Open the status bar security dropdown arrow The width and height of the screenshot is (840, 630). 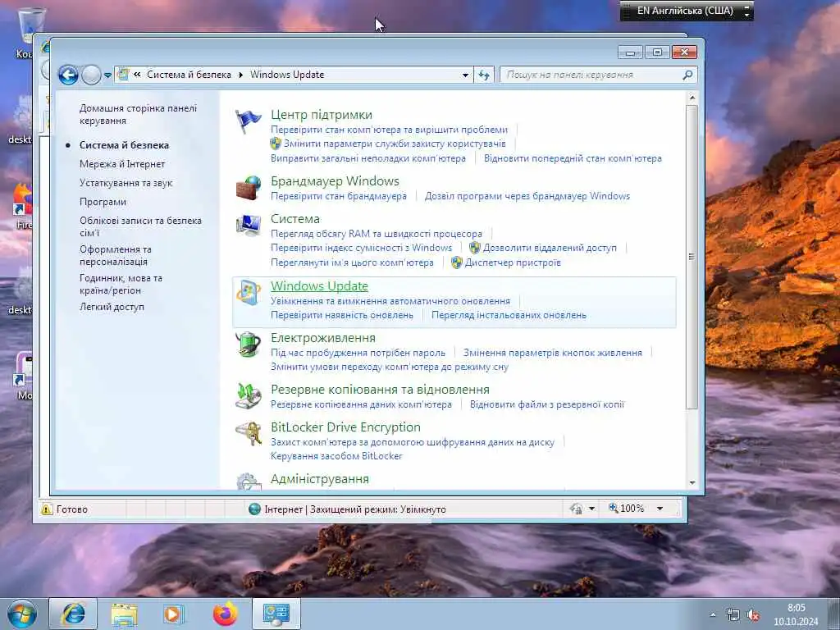pyautogui.click(x=591, y=509)
